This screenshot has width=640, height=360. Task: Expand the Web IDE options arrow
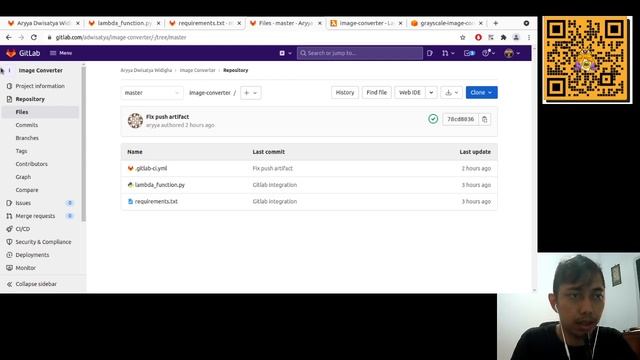tap(431, 93)
